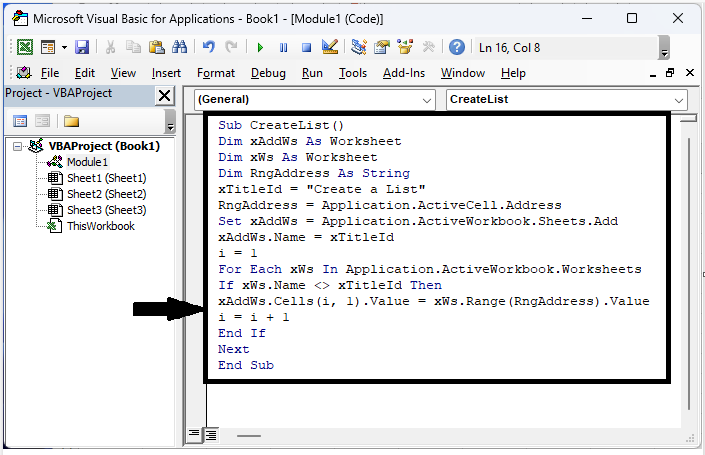Image resolution: width=705 pixels, height=455 pixels.
Task: Click the Redo arrow icon
Action: tap(231, 47)
